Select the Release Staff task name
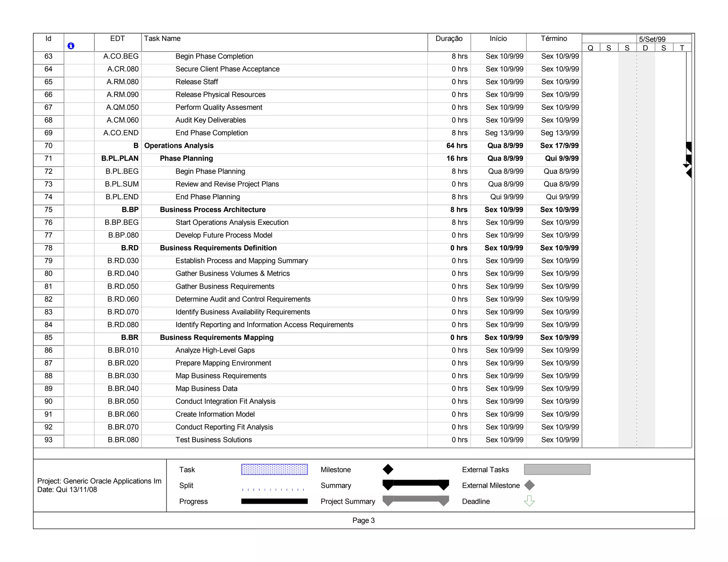 pyautogui.click(x=197, y=82)
